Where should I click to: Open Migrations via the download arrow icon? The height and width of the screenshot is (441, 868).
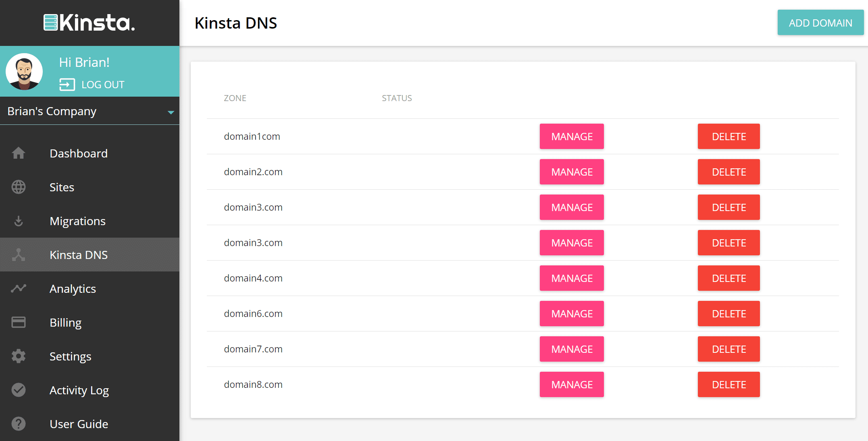(x=19, y=221)
